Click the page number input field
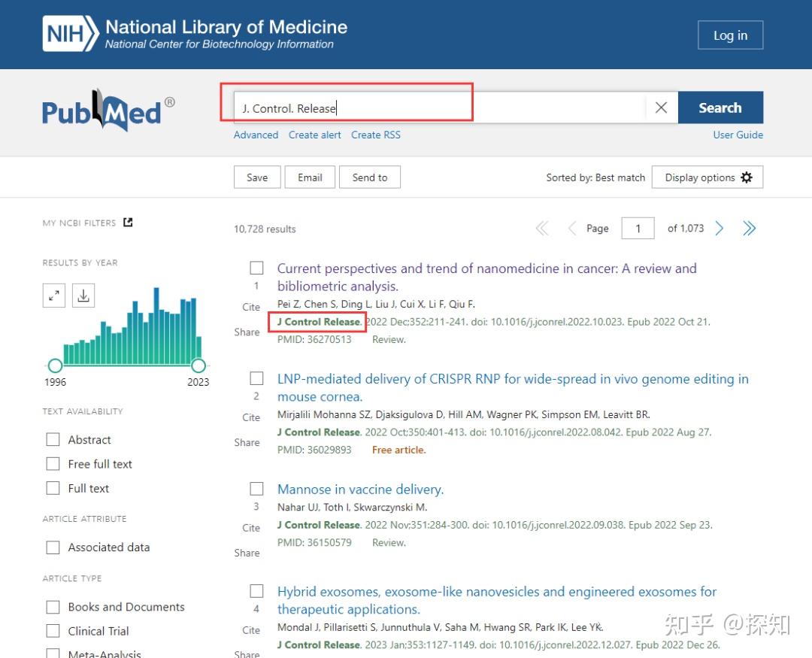 point(638,229)
